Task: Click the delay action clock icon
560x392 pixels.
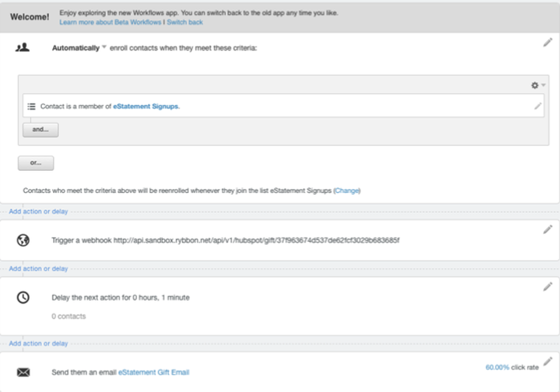Action: coord(22,298)
